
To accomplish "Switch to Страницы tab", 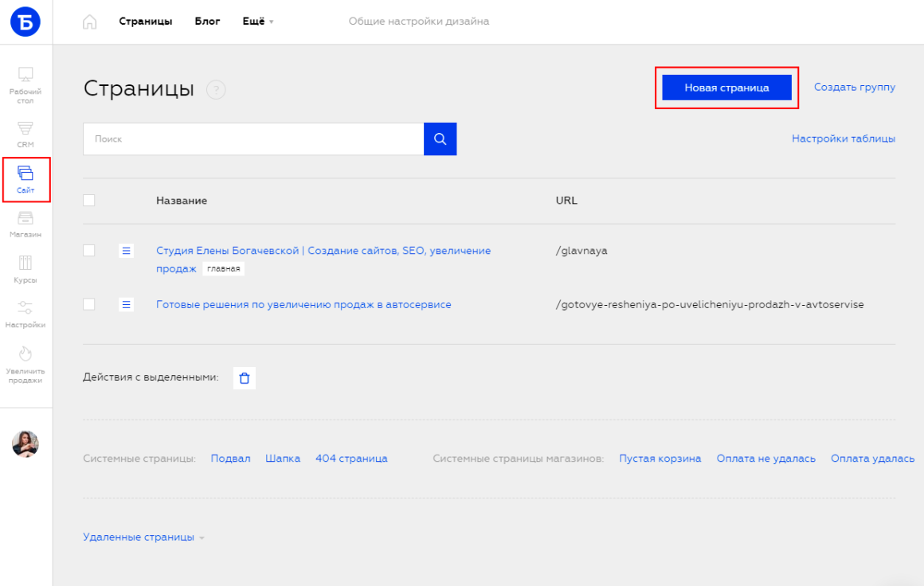I will pos(146,21).
